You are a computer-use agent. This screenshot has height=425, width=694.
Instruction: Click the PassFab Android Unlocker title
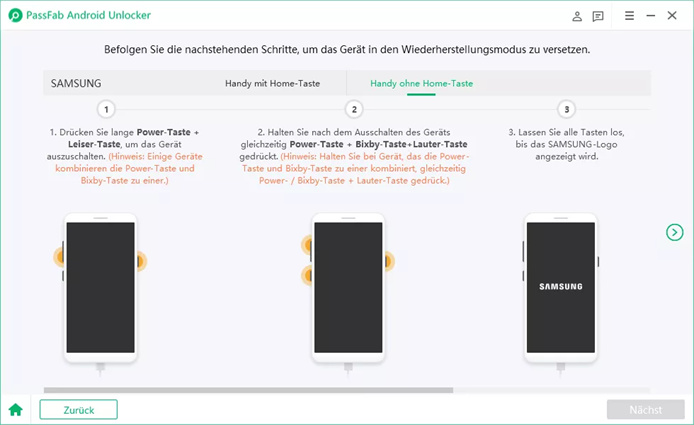[89, 15]
